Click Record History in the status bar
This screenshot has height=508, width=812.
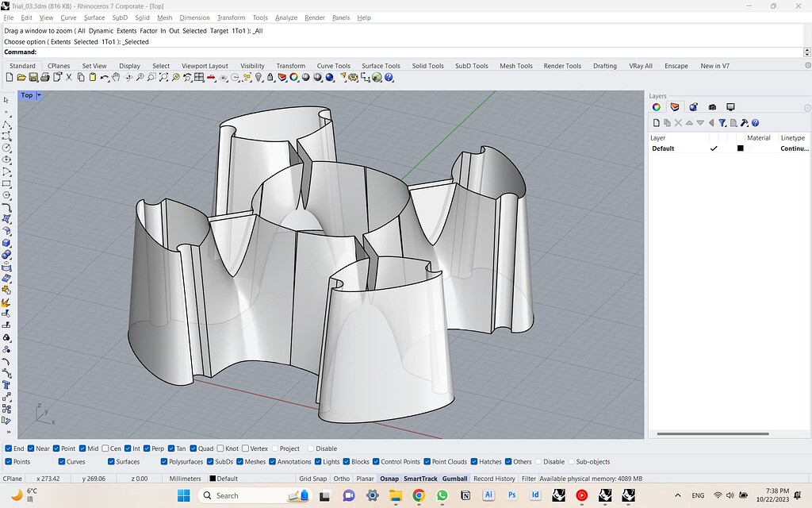(495, 478)
